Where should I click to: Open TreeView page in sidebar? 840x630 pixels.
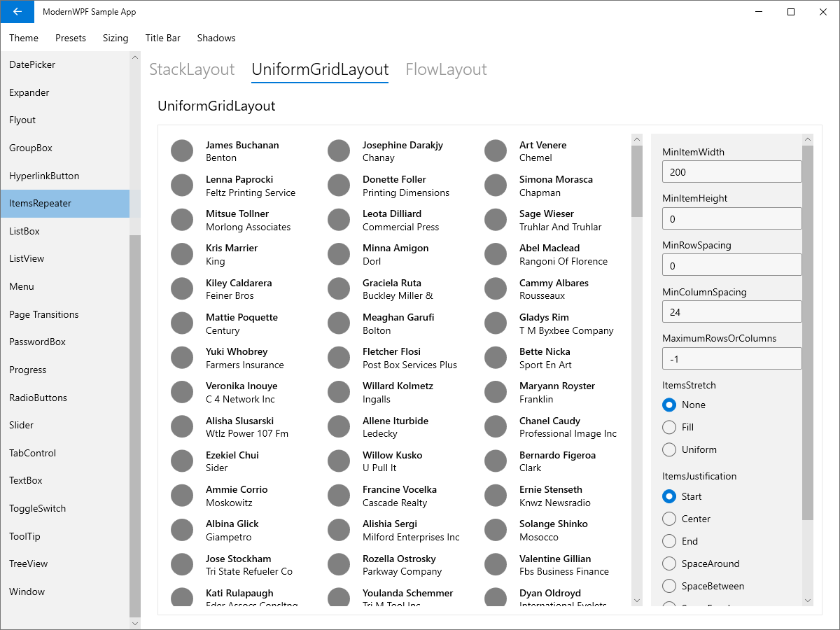pyautogui.click(x=64, y=563)
